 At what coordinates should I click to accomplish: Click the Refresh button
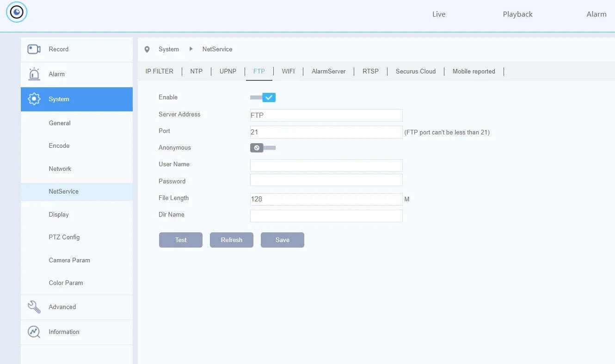click(232, 240)
